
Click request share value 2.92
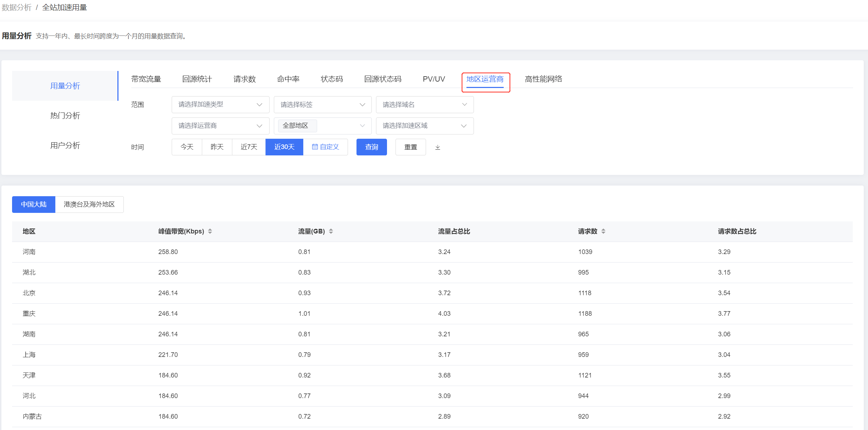coord(724,417)
